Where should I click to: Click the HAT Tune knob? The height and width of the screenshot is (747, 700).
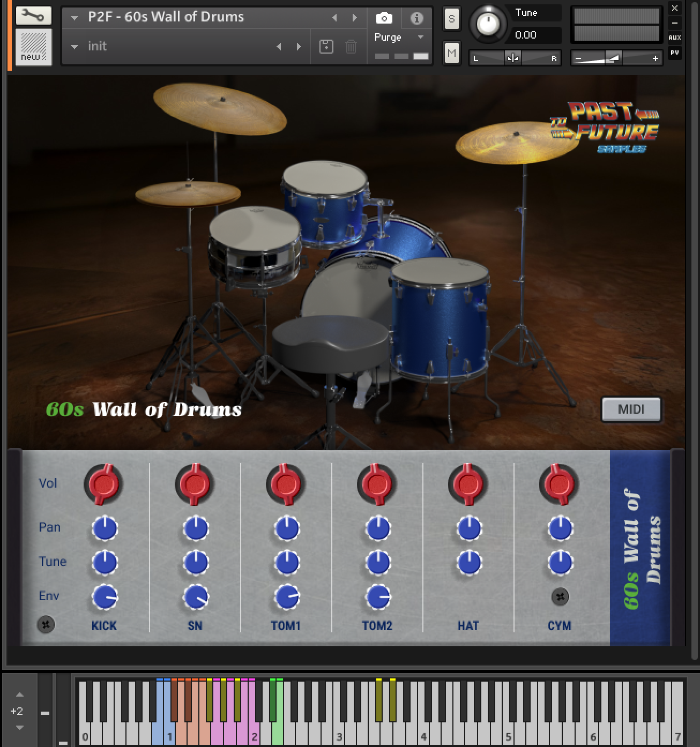(x=469, y=563)
